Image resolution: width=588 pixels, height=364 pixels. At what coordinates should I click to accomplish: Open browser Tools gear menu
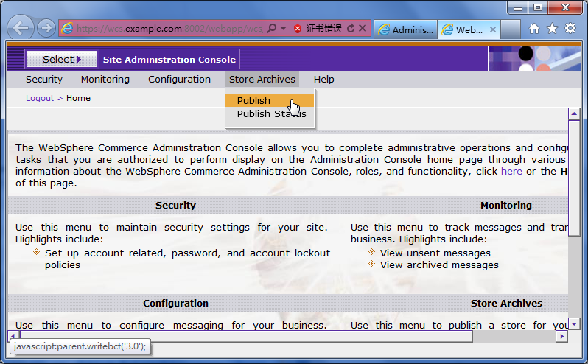tap(570, 29)
